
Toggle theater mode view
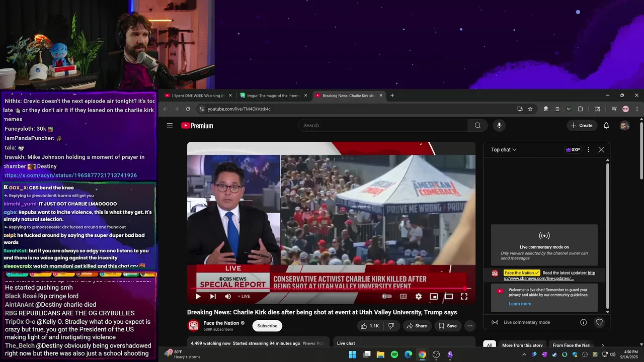(x=449, y=297)
